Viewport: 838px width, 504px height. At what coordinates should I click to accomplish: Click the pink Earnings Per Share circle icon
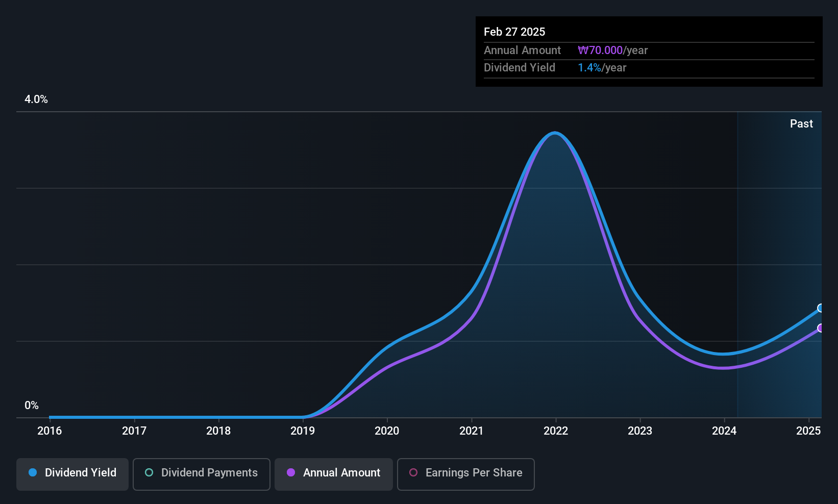point(413,472)
